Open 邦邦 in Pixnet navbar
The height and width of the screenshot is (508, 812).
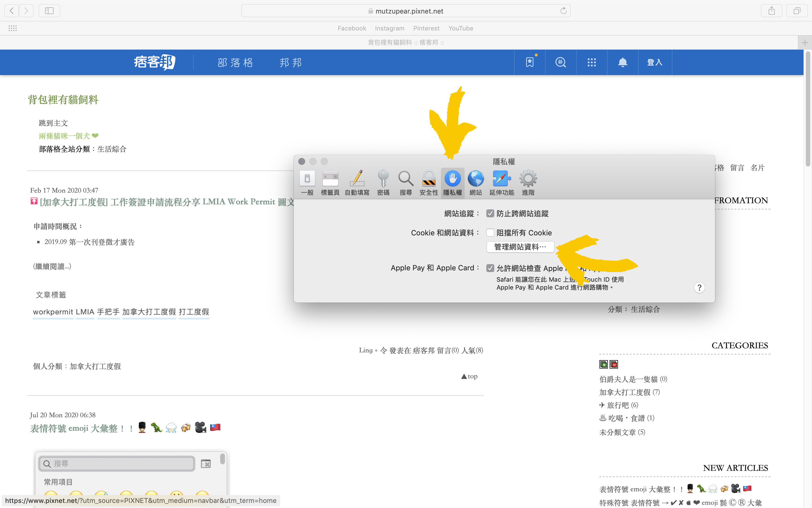(291, 62)
